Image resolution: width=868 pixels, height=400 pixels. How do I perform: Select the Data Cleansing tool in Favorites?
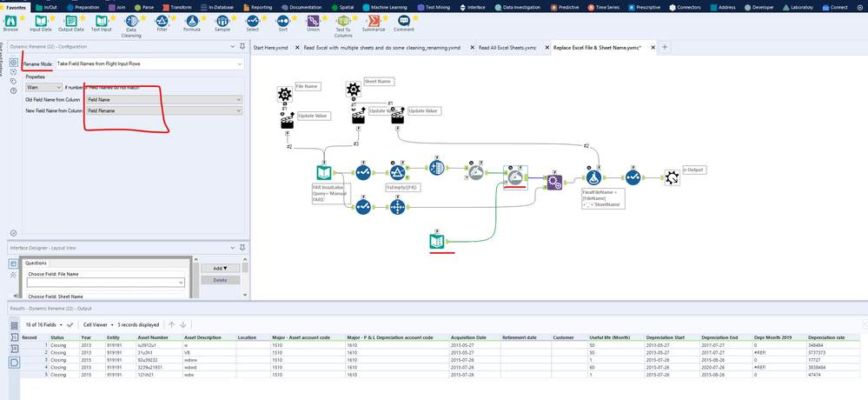pos(132,21)
